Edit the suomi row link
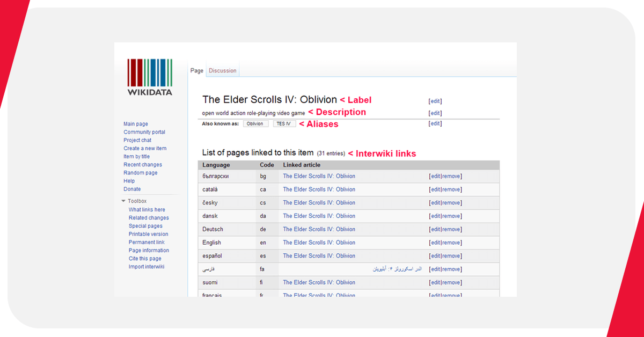The image size is (644, 337). 435,282
